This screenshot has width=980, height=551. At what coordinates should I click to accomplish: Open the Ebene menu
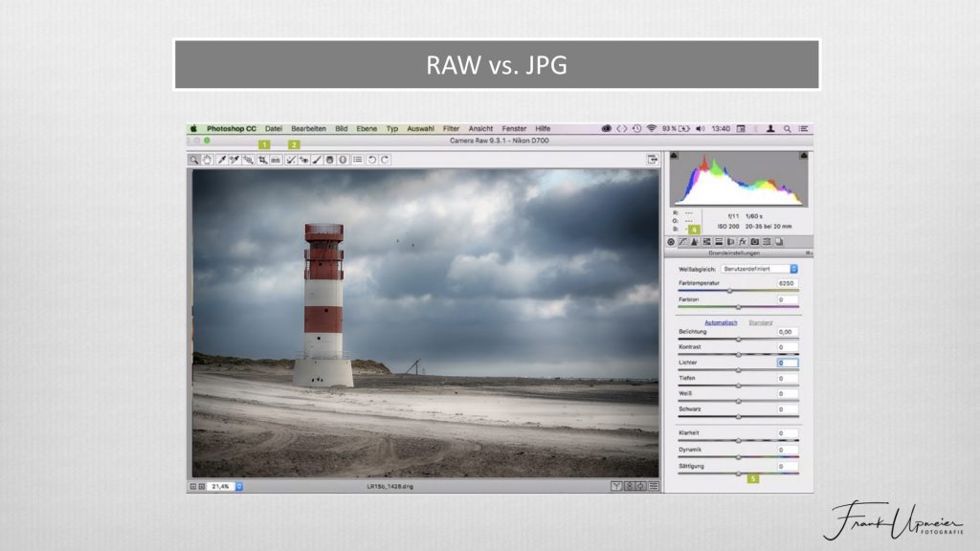(x=367, y=129)
